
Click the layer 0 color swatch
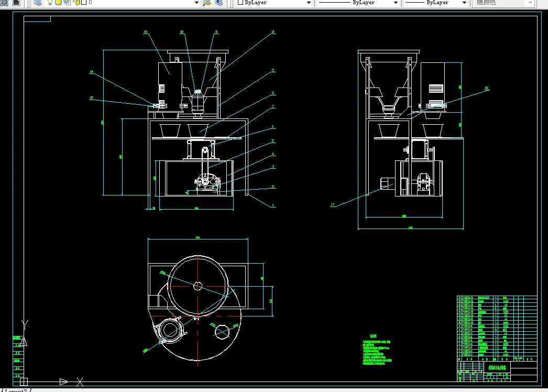coord(84,3)
